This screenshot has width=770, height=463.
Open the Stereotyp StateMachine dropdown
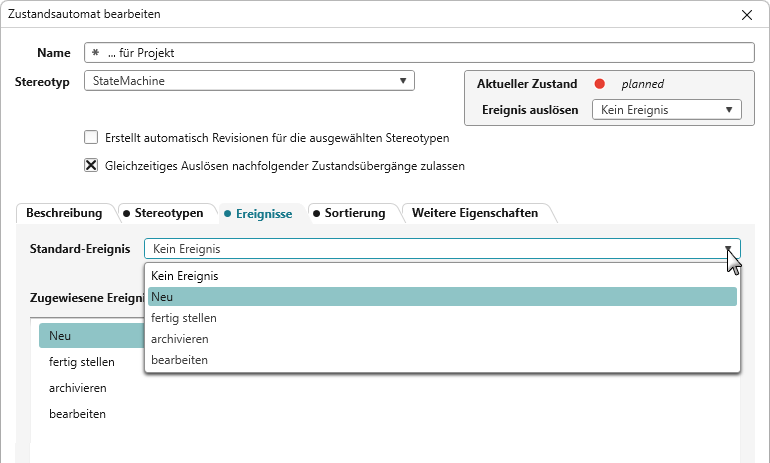point(402,81)
